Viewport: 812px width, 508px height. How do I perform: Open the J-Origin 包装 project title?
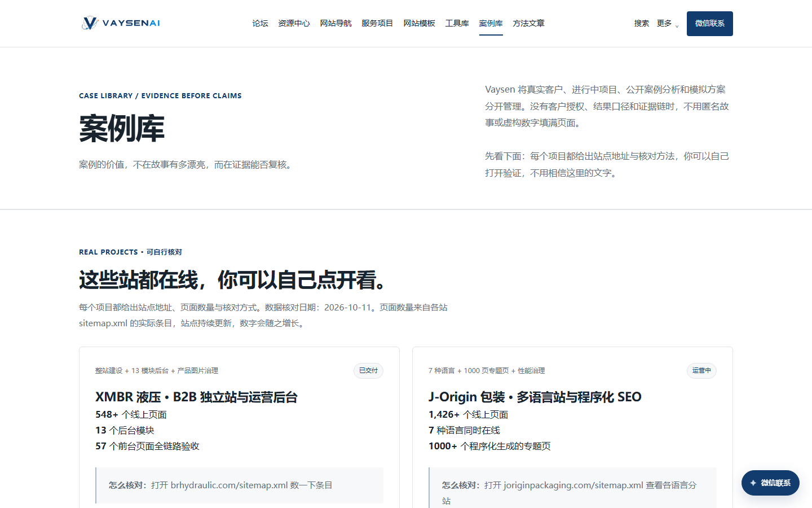[x=535, y=397]
